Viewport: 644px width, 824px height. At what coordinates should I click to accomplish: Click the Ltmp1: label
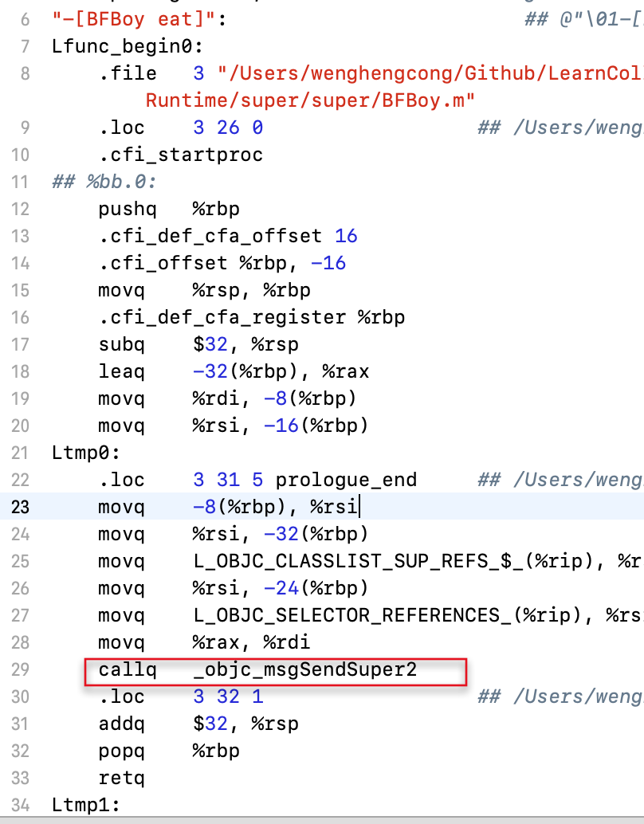86,805
